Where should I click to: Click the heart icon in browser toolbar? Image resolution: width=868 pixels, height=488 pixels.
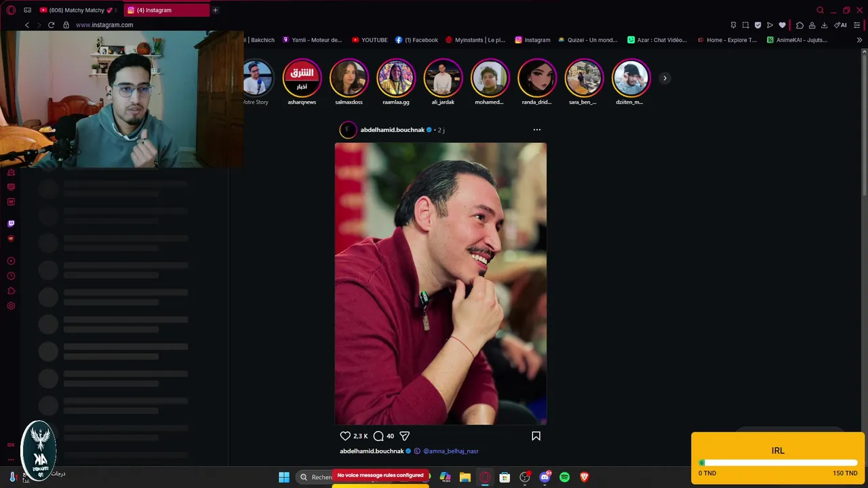[x=782, y=25]
